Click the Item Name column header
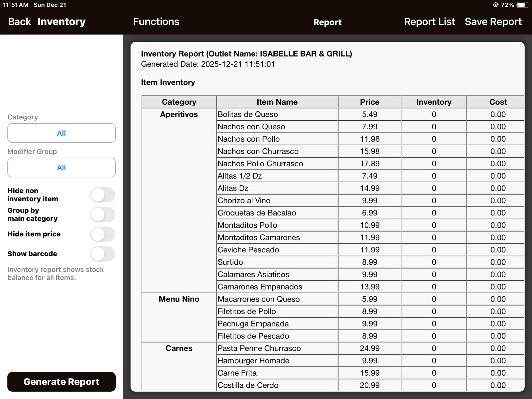Viewport: 532px width, 399px height. (277, 102)
